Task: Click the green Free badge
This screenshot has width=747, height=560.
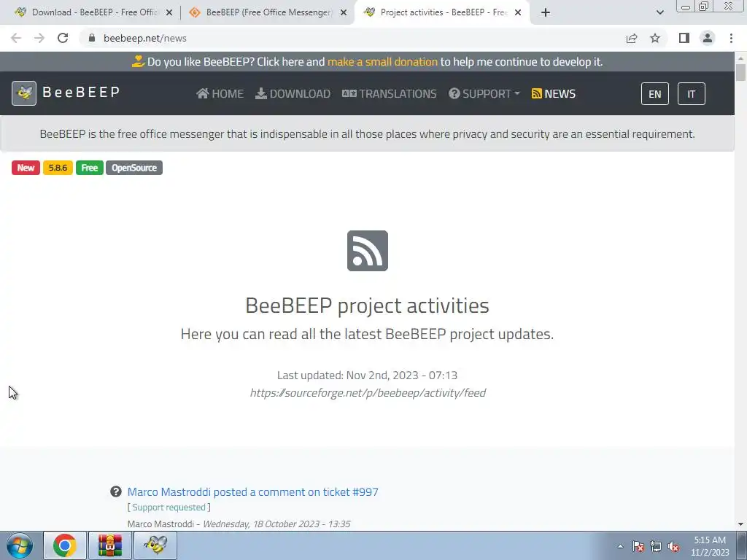Action: [x=90, y=168]
